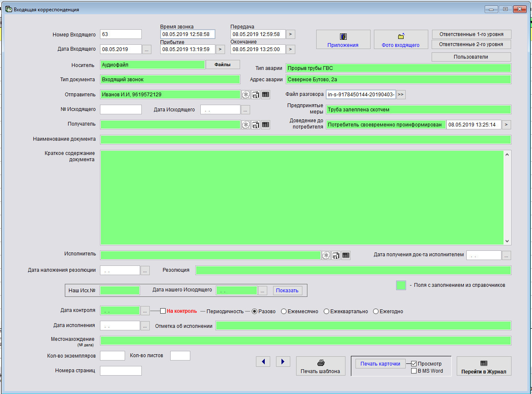The height and width of the screenshot is (394, 532).
Task: Open date picker for Дата Входящего
Action: (146, 49)
